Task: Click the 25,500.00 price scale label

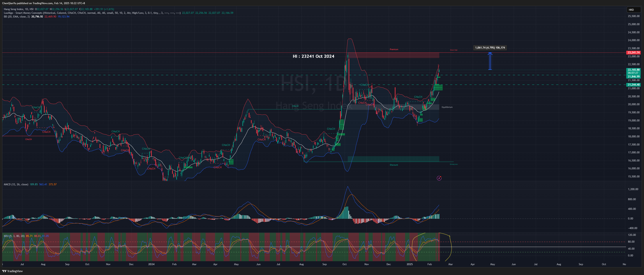Action: 633,16
